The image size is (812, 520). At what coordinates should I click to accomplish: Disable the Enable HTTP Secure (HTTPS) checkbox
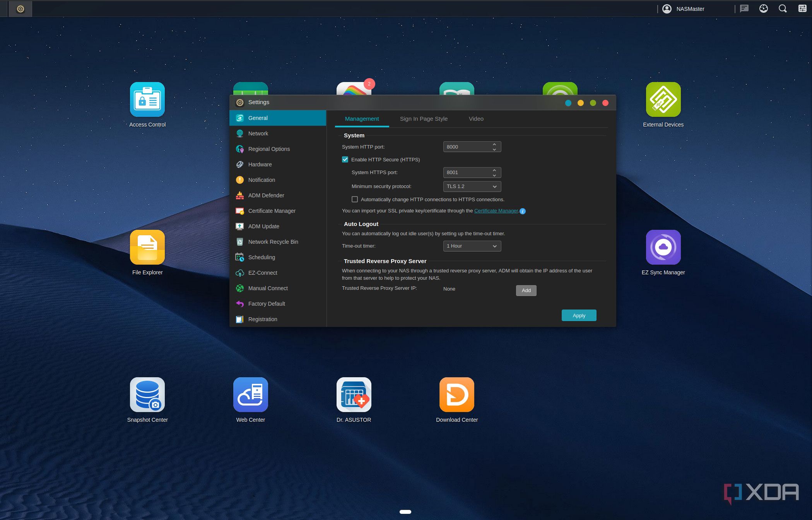click(345, 159)
